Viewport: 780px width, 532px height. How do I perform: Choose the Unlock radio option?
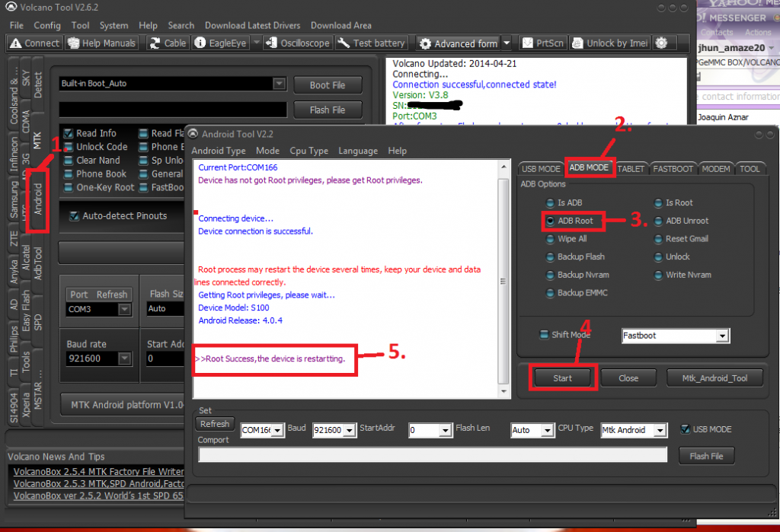click(658, 257)
